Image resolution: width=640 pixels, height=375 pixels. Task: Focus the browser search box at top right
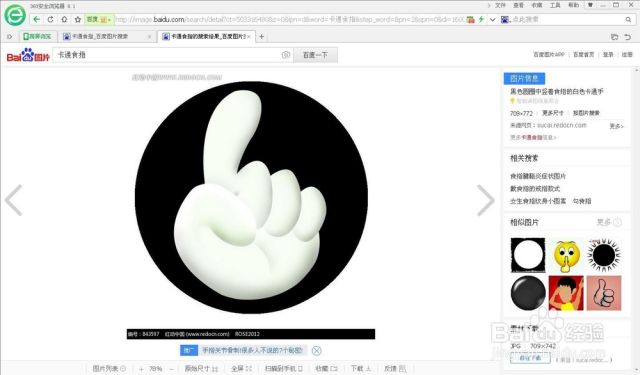(567, 19)
